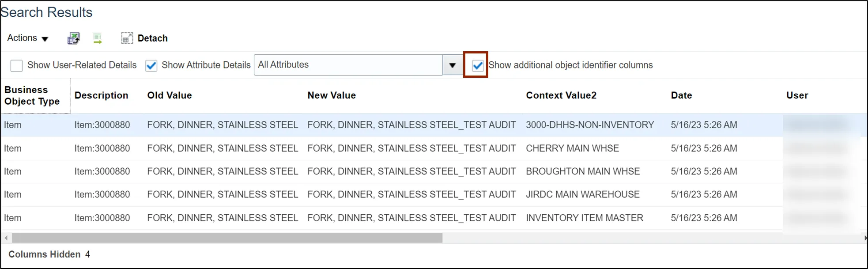Click the horizontal scrollbar's left arrow
868x269 pixels.
[x=6, y=238]
